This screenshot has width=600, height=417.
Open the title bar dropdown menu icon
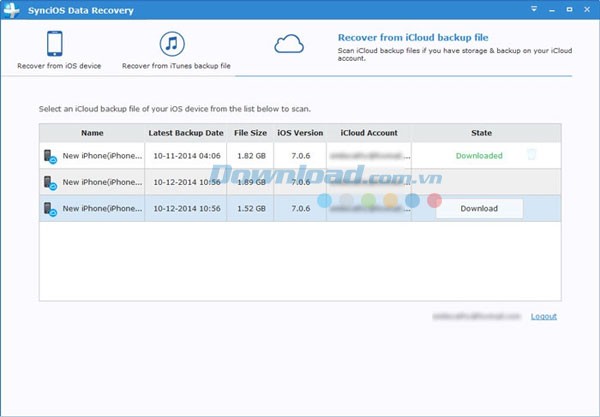534,9
